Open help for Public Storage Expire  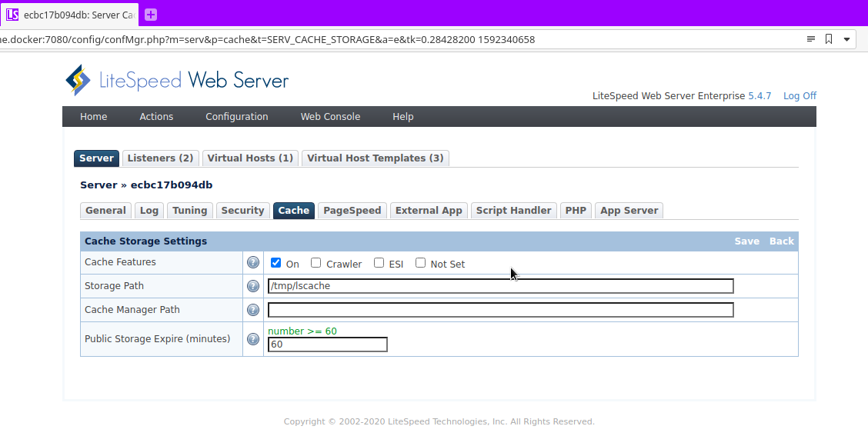[x=252, y=338]
